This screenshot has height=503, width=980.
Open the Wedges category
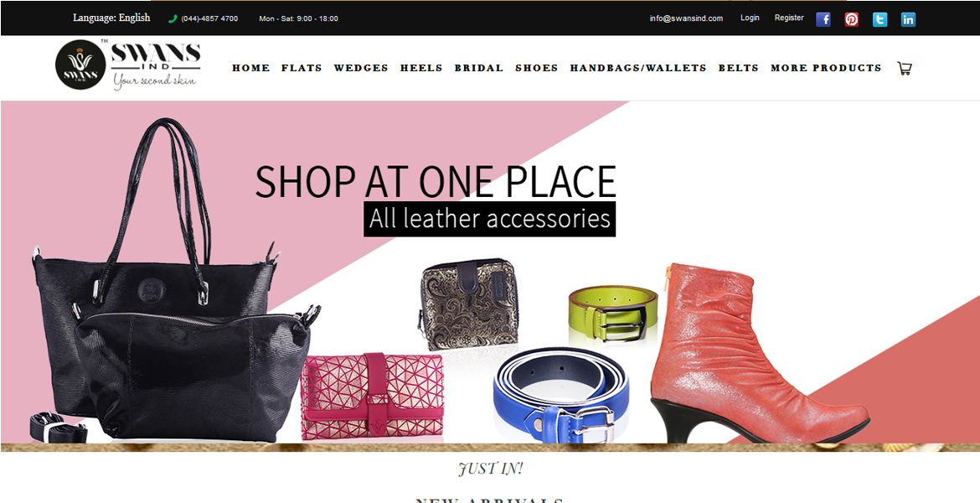[x=361, y=68]
